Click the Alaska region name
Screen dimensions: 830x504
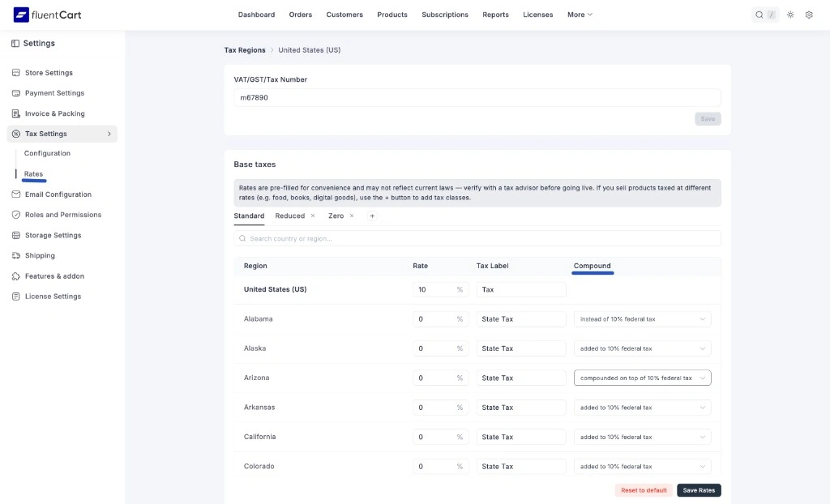[x=255, y=348]
